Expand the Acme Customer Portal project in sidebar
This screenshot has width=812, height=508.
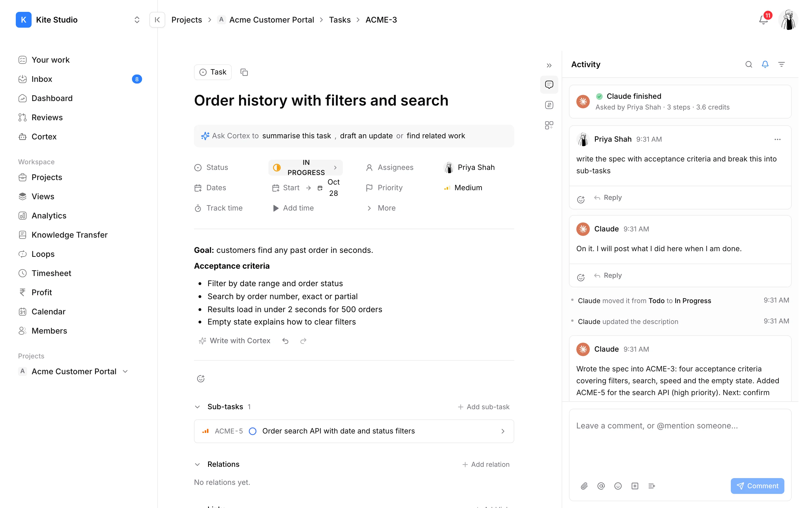(125, 371)
